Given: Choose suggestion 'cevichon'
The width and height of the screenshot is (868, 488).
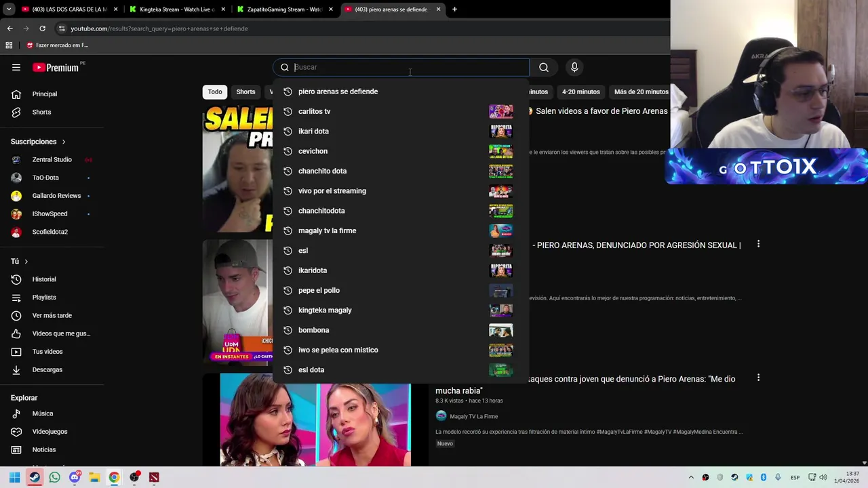Looking at the screenshot, I should pos(400,151).
